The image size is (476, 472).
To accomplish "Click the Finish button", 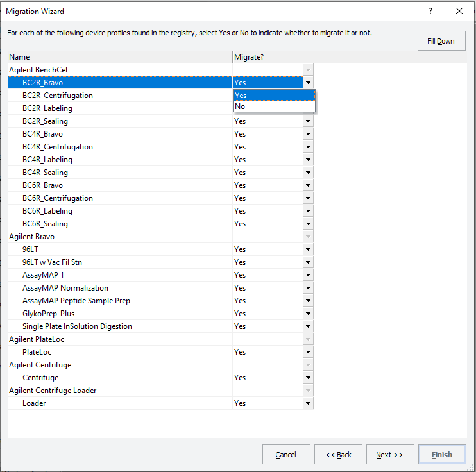I will [x=442, y=455].
